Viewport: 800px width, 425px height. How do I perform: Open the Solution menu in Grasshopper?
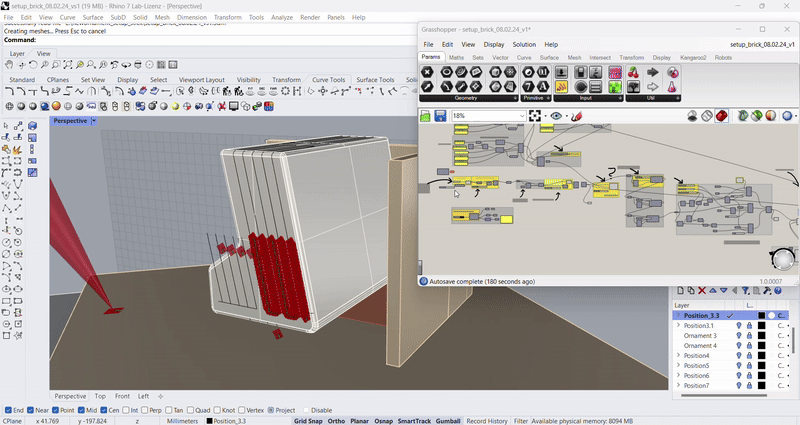coord(524,44)
